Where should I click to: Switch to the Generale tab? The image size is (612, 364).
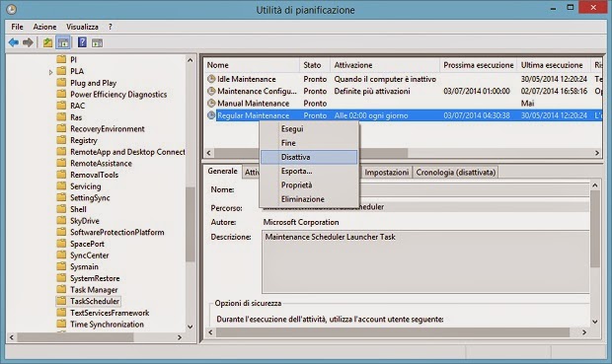[x=222, y=171]
